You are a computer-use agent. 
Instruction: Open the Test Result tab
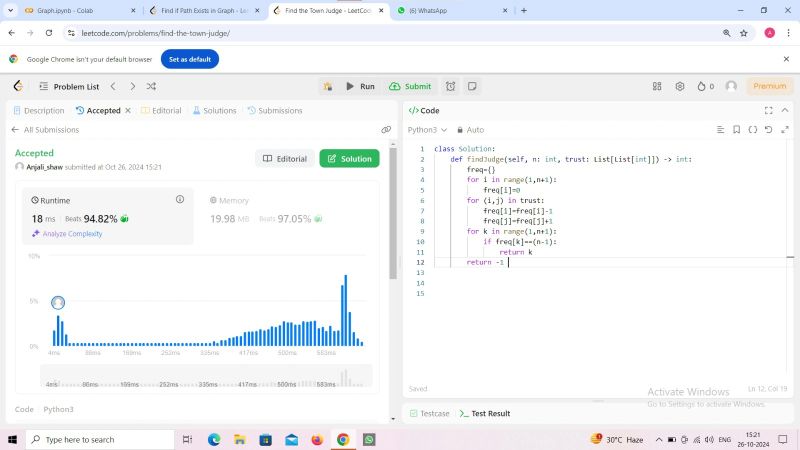[x=485, y=413]
